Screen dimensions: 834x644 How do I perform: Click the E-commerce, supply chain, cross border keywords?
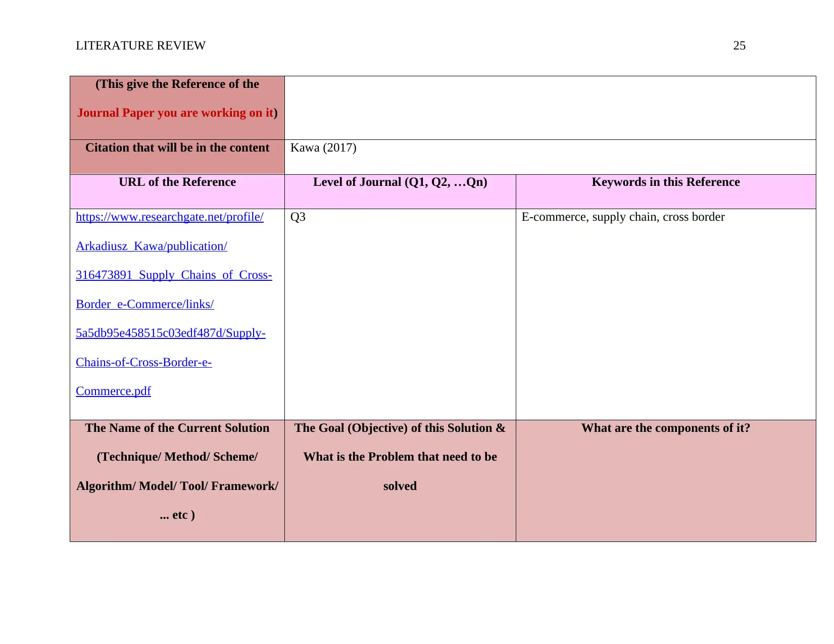(623, 217)
